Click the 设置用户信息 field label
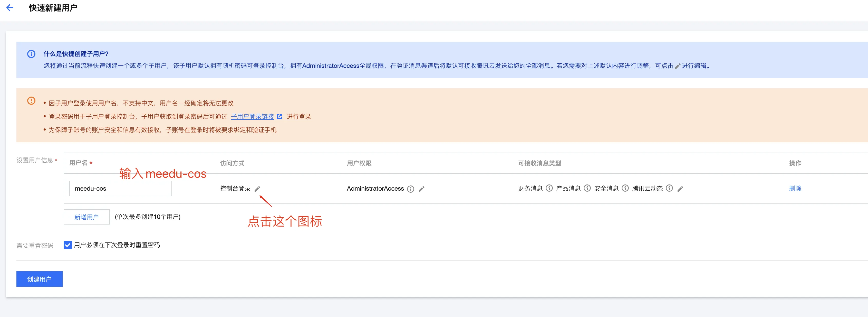 click(x=35, y=160)
